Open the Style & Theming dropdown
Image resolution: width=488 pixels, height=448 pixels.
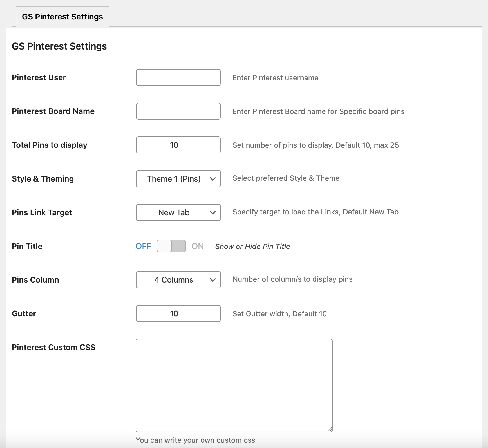[178, 179]
